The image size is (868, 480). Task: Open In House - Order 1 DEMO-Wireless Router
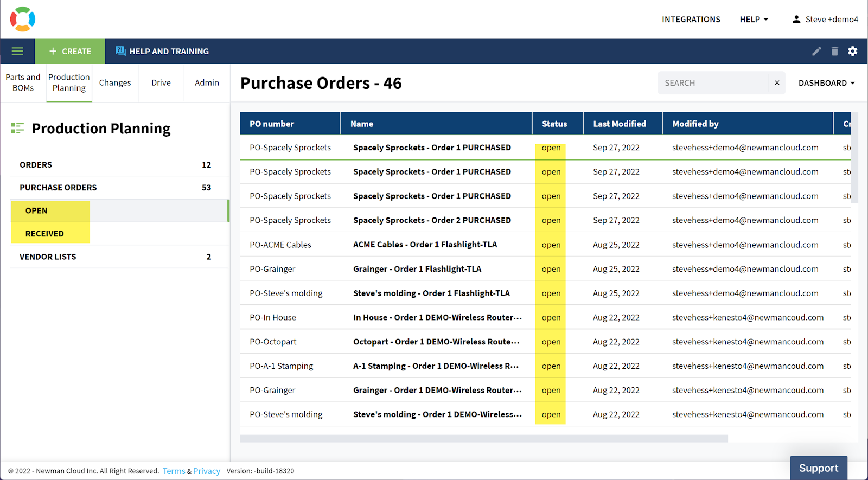tap(437, 318)
